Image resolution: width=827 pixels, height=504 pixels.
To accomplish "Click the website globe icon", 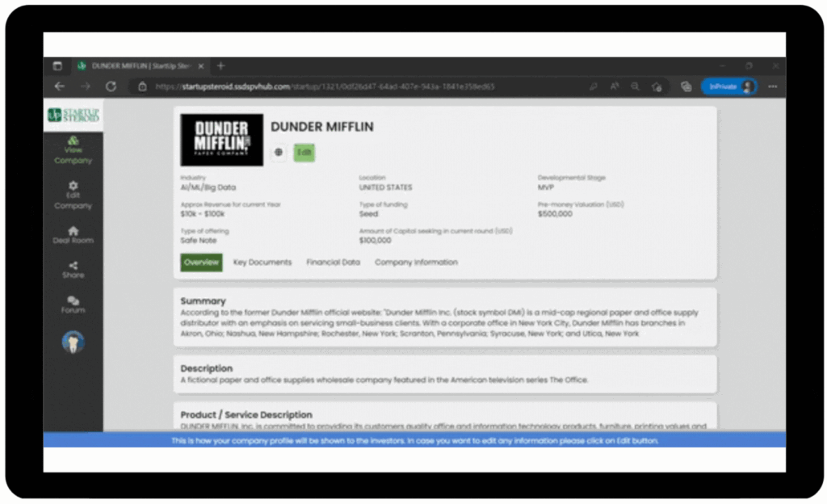I will pos(279,153).
